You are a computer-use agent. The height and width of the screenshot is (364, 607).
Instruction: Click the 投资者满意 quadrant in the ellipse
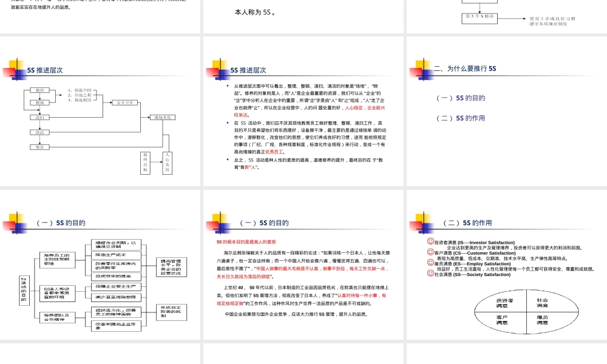pyautogui.click(x=504, y=303)
